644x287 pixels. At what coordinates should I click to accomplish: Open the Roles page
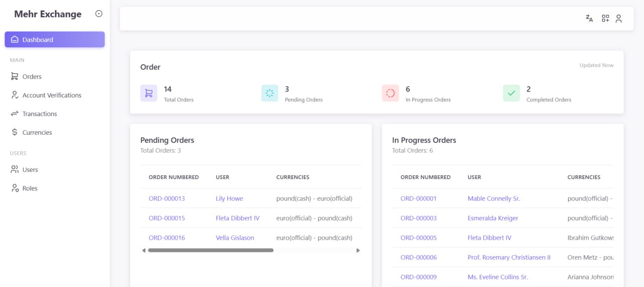point(30,188)
